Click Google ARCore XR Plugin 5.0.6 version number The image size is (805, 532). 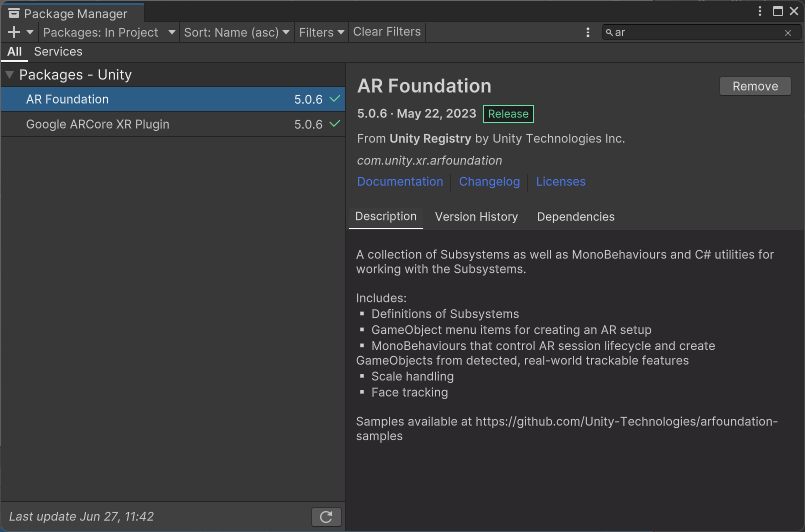(308, 125)
